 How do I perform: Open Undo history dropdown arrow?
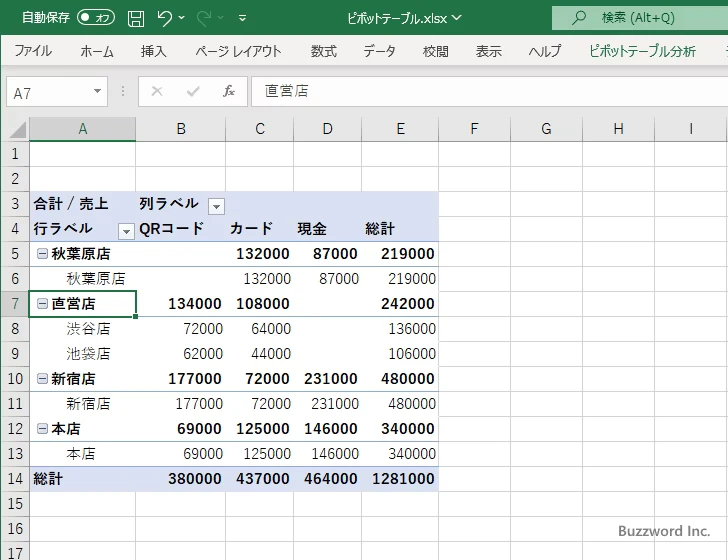pos(182,18)
